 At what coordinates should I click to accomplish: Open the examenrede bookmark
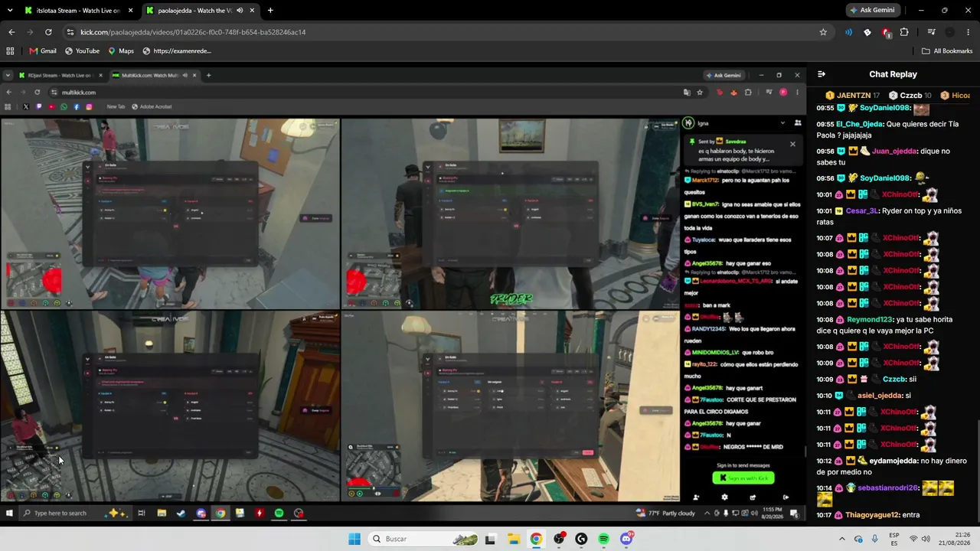point(177,51)
